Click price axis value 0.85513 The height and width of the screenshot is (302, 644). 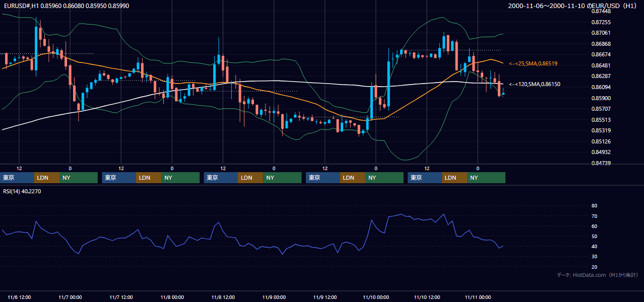600,120
